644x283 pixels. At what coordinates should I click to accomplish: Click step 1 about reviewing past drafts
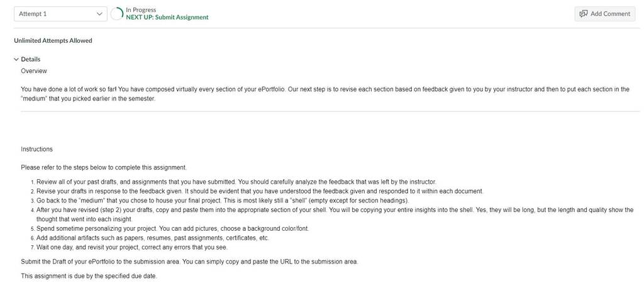236,182
